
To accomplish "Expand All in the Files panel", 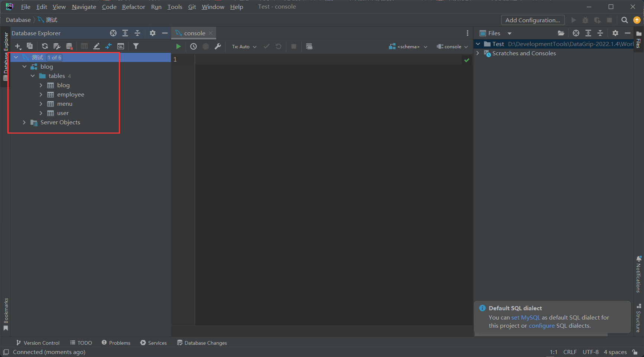I will [588, 33].
